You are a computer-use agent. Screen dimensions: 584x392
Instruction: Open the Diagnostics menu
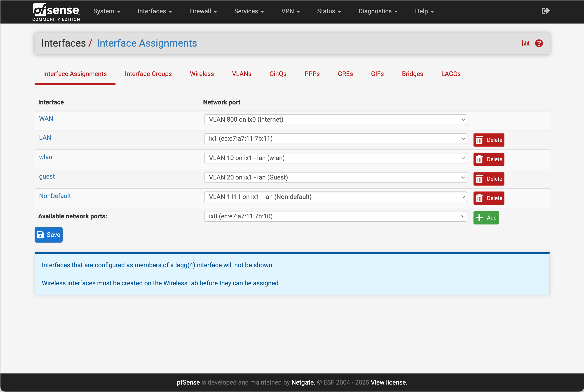tap(378, 11)
